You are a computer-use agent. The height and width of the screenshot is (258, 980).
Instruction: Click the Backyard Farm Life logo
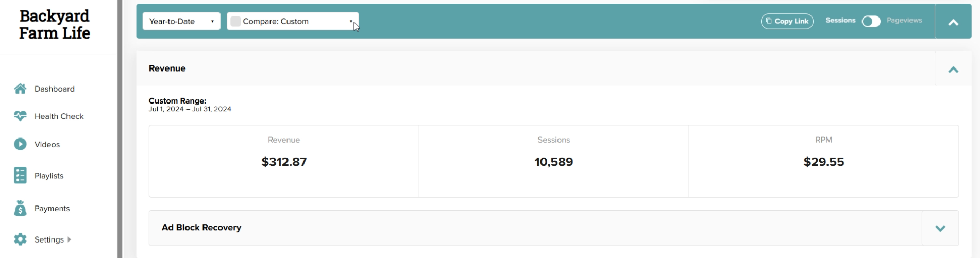55,25
